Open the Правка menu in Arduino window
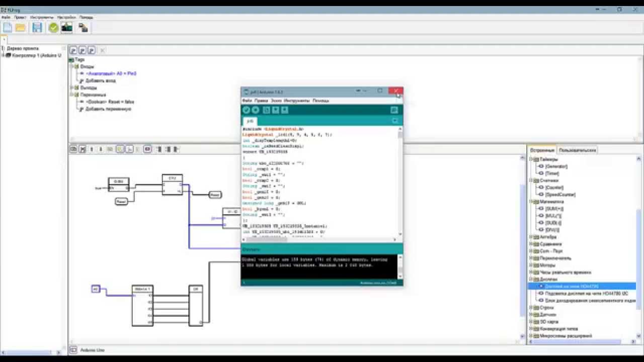The width and height of the screenshot is (644, 362). tap(261, 101)
